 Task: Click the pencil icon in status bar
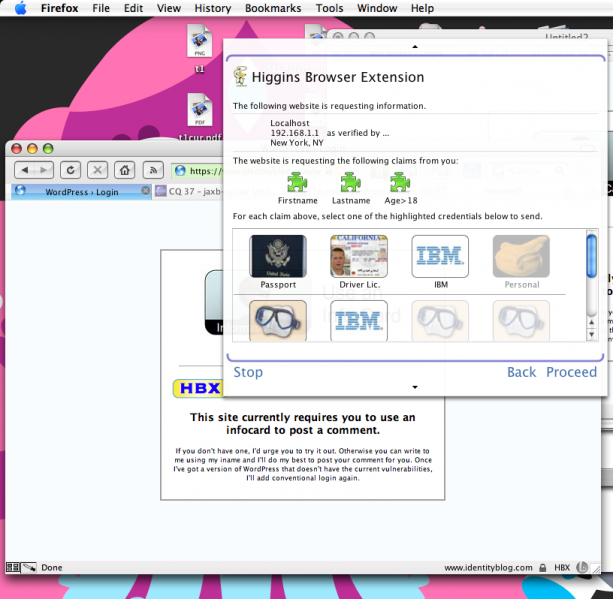(29, 567)
